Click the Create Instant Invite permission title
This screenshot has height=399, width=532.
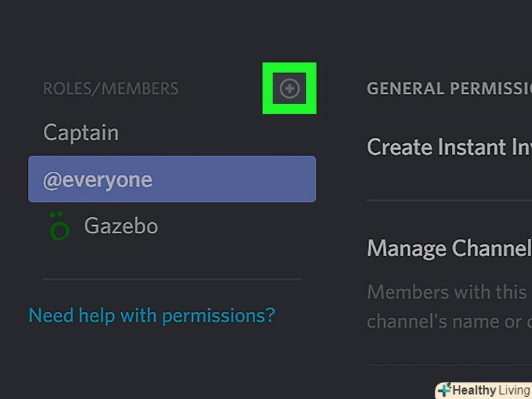tap(449, 147)
